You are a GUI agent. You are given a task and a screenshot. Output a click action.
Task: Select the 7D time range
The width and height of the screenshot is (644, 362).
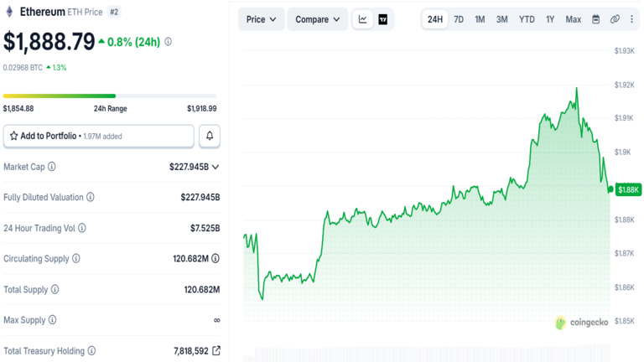click(459, 19)
